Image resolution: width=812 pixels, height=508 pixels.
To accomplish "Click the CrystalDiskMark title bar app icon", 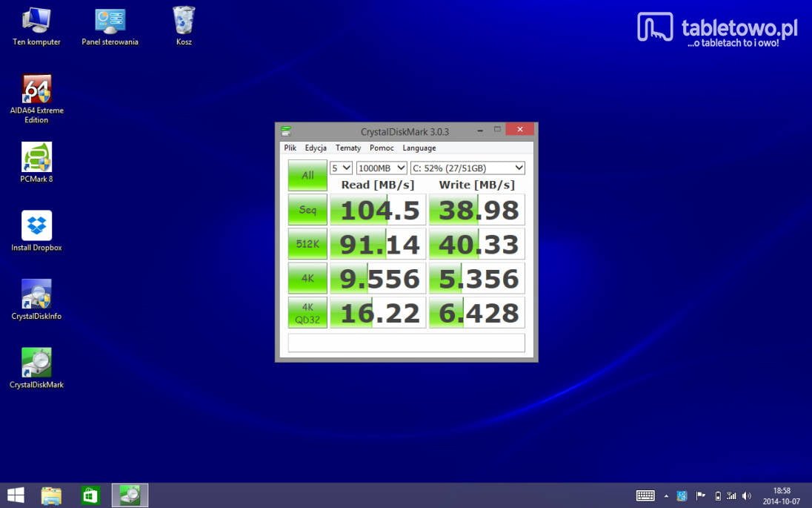I will click(x=286, y=131).
